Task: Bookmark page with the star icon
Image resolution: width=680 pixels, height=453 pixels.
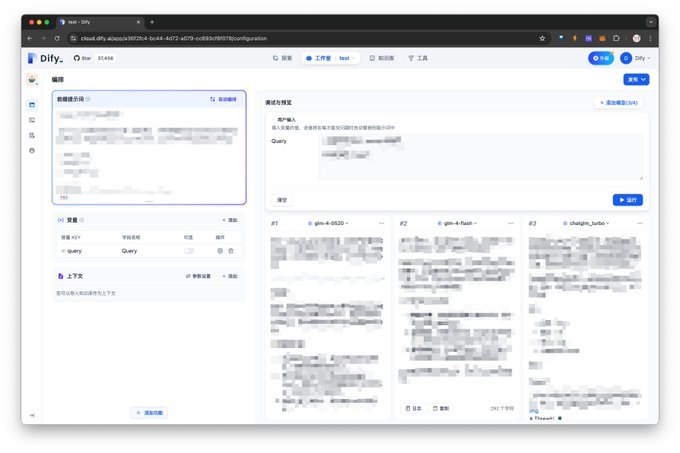Action: tap(542, 38)
